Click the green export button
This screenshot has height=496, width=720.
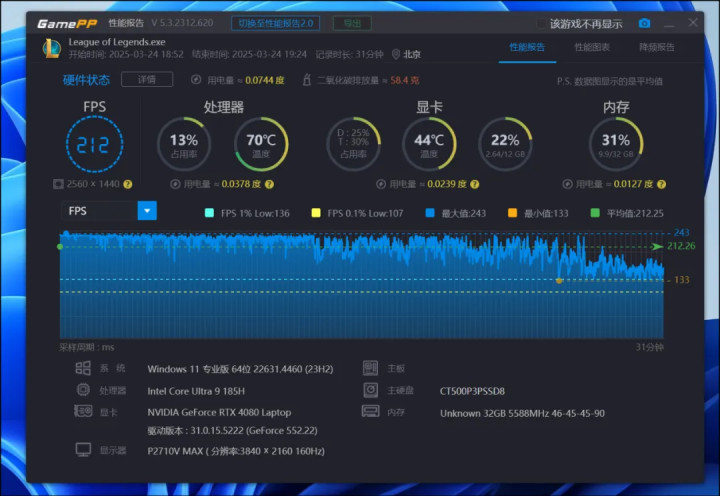point(352,23)
